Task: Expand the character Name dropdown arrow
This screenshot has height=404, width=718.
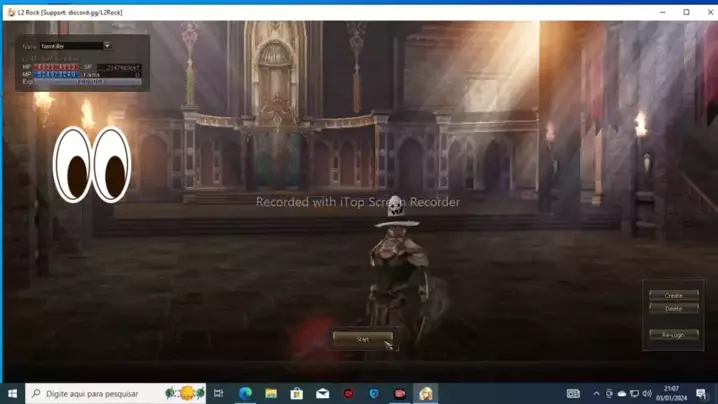Action: [x=107, y=46]
